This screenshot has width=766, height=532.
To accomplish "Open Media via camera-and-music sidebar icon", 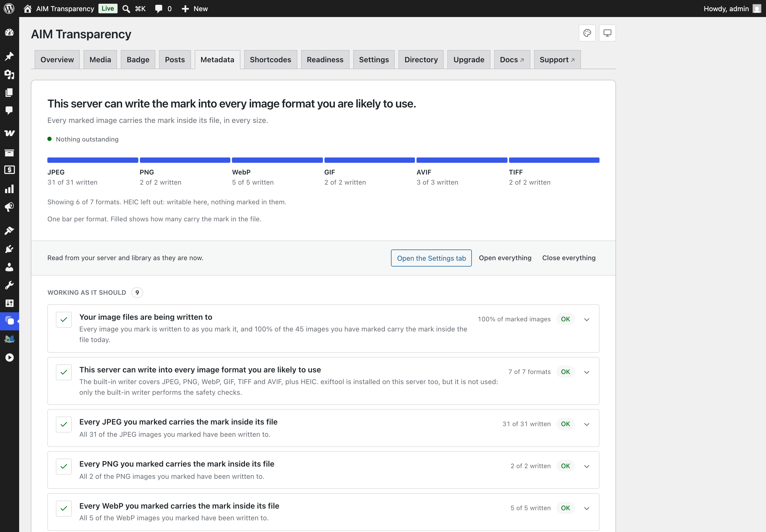I will (9, 74).
